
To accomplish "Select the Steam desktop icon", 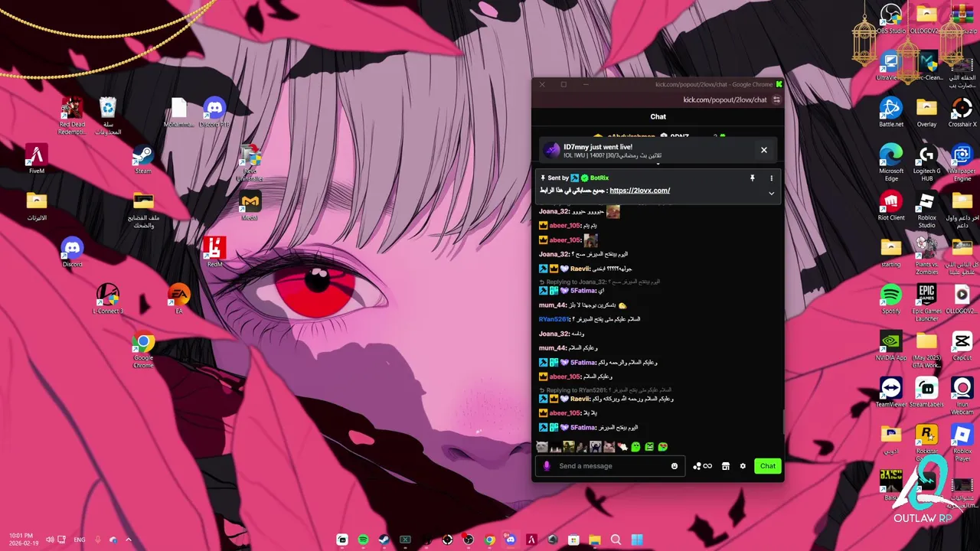I will point(143,159).
